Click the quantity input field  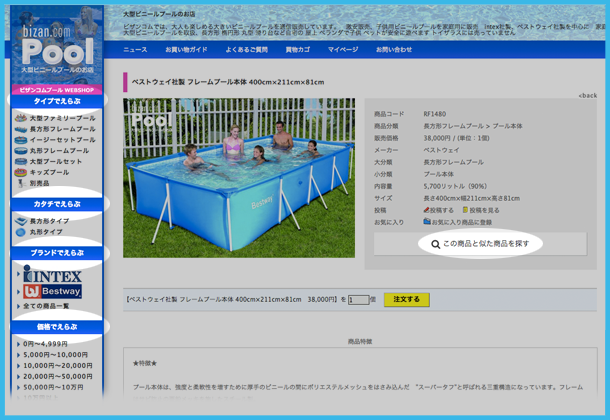358,299
